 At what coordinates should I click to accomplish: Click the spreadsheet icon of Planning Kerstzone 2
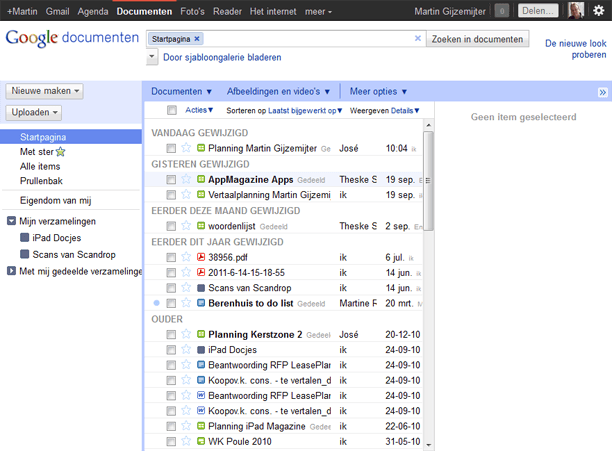201,334
